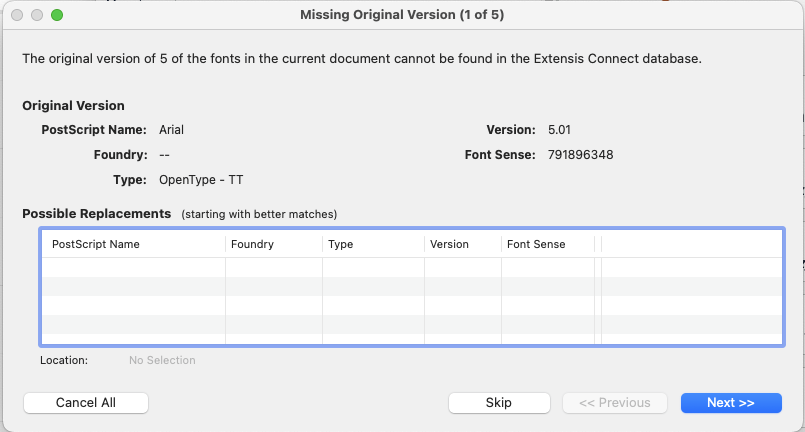Click the OpenType - TT type value
This screenshot has height=432, width=805.
(201, 180)
